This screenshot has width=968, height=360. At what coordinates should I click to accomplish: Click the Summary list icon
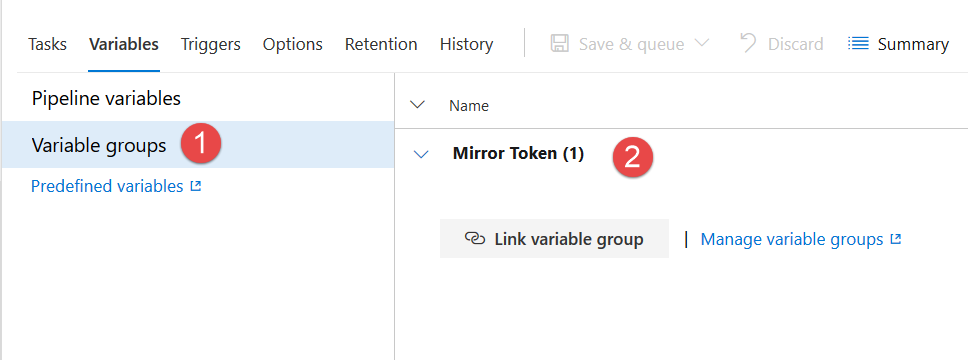coord(858,44)
